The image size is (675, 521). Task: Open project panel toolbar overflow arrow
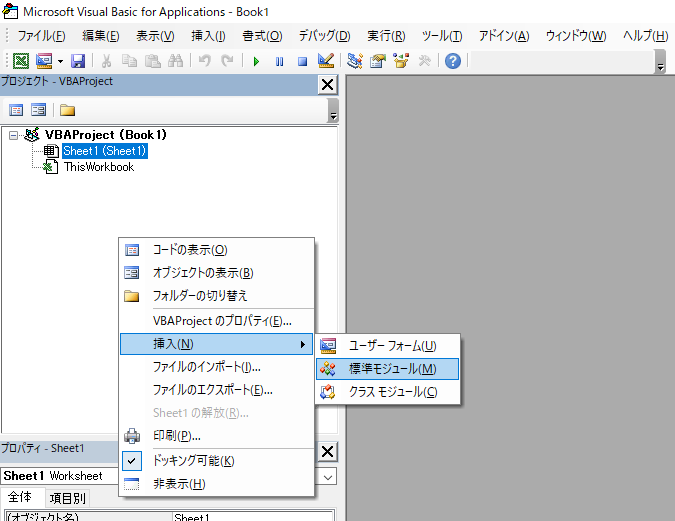coord(333,111)
